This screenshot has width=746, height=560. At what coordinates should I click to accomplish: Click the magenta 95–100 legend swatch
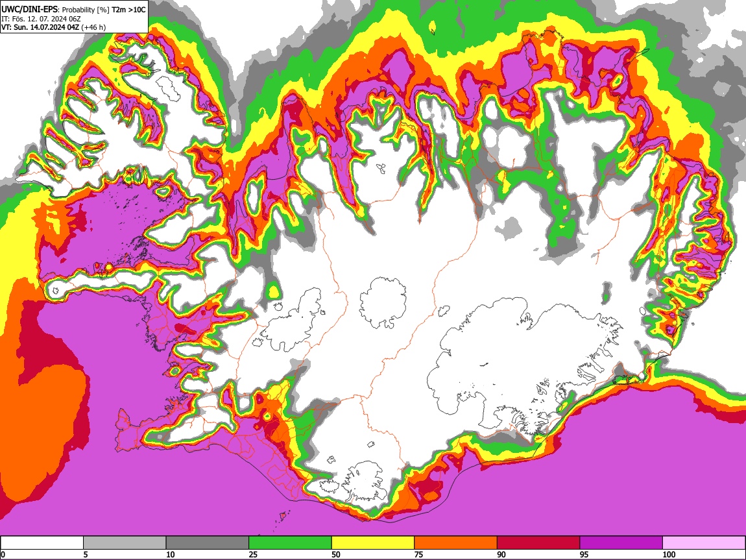pyautogui.click(x=621, y=543)
